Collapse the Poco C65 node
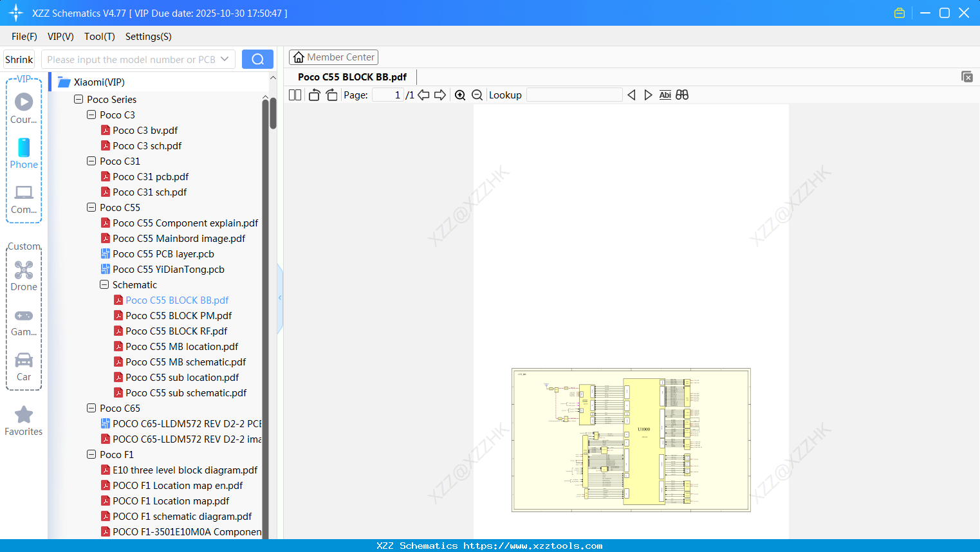 pyautogui.click(x=91, y=409)
